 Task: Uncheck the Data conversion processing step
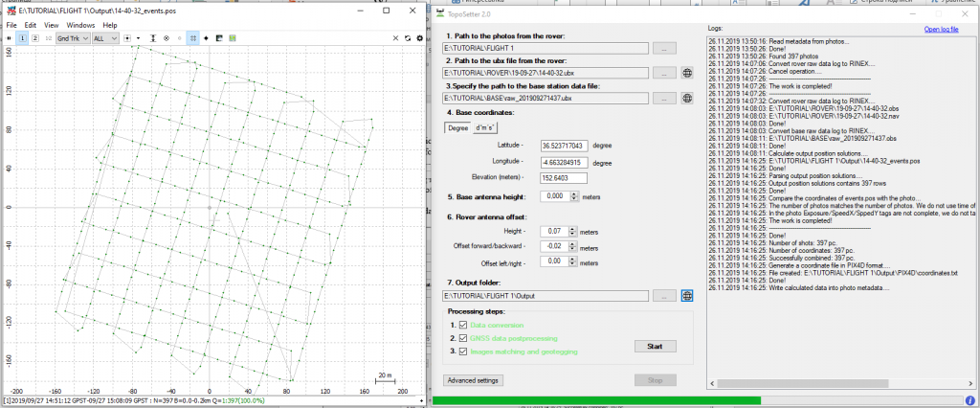461,326
